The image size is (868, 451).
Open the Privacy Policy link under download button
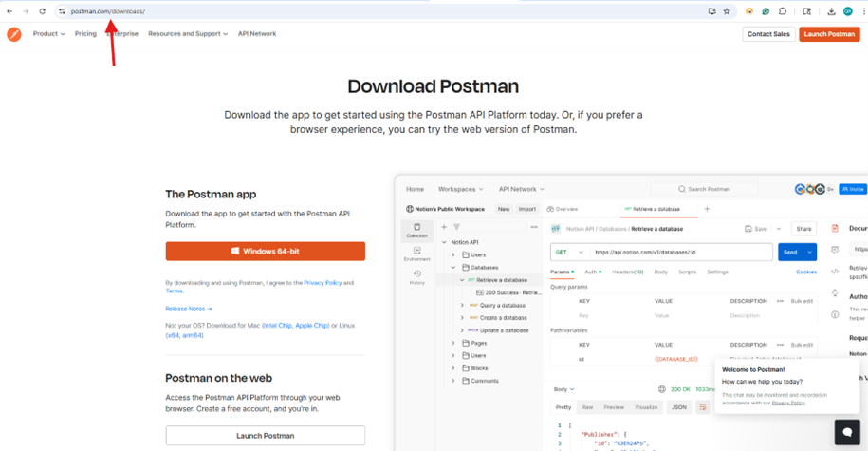point(323,283)
